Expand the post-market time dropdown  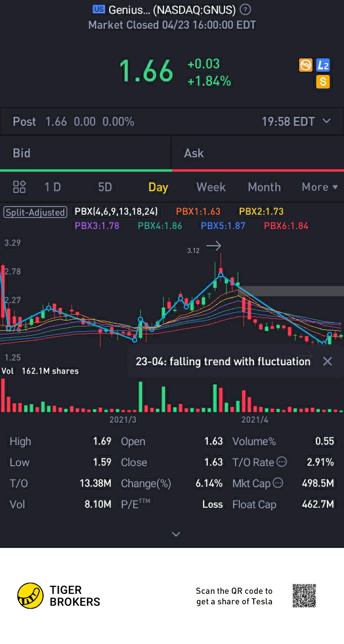tap(326, 121)
